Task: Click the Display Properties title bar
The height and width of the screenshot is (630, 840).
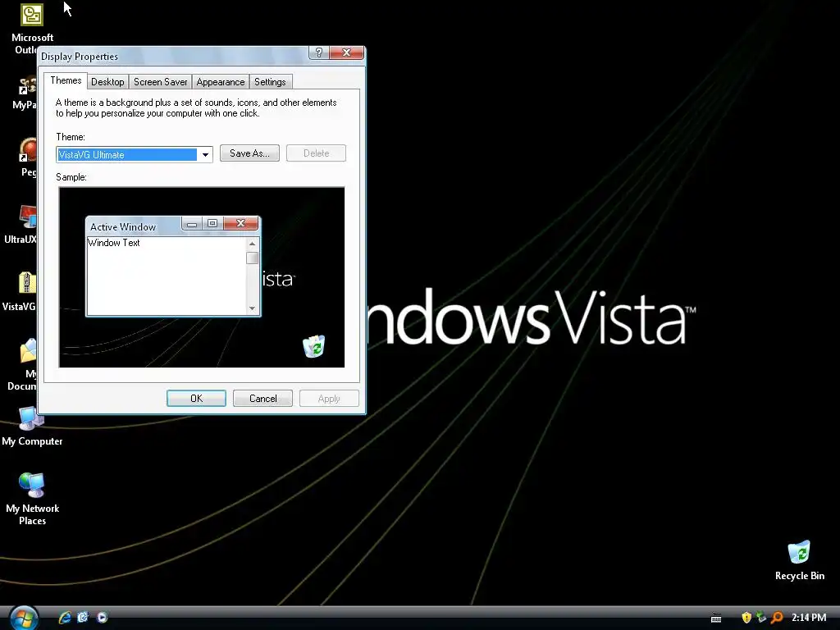Action: pyautogui.click(x=174, y=56)
